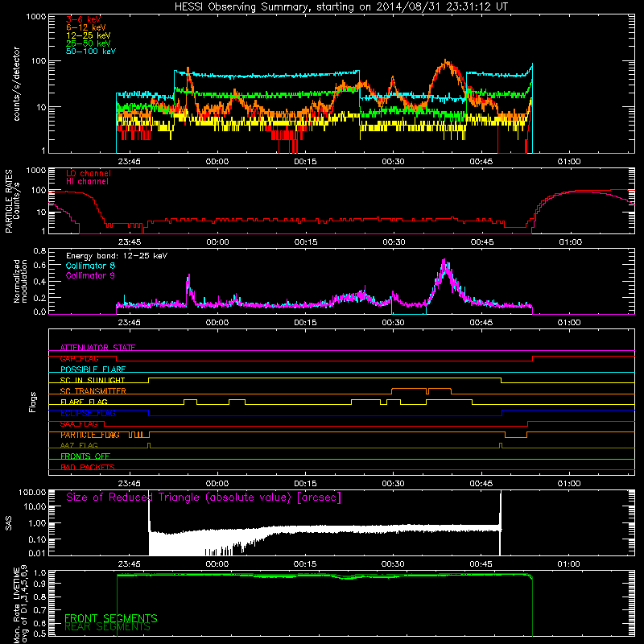Image resolution: width=644 pixels, height=644 pixels.
Task: Click the 0.9 tick on the livetime axis
Action: 41,583
